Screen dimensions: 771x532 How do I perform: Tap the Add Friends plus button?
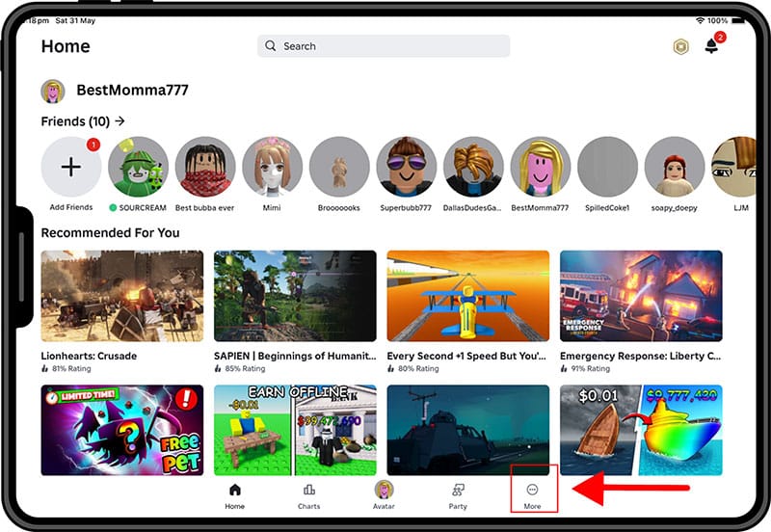71,167
